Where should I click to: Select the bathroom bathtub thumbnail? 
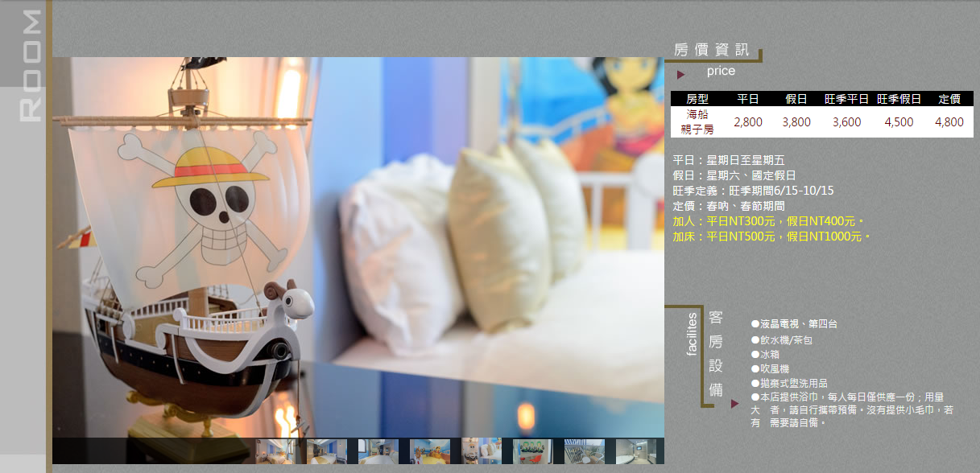click(x=635, y=451)
